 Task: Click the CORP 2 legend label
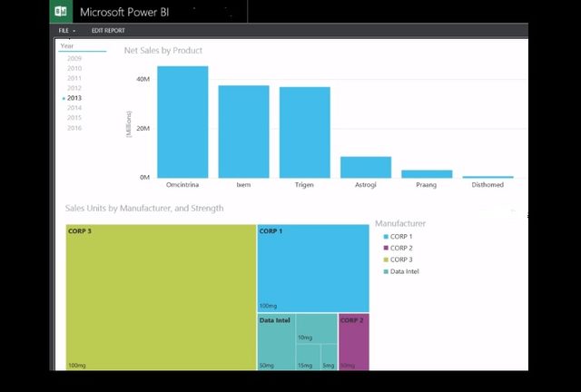click(x=401, y=248)
